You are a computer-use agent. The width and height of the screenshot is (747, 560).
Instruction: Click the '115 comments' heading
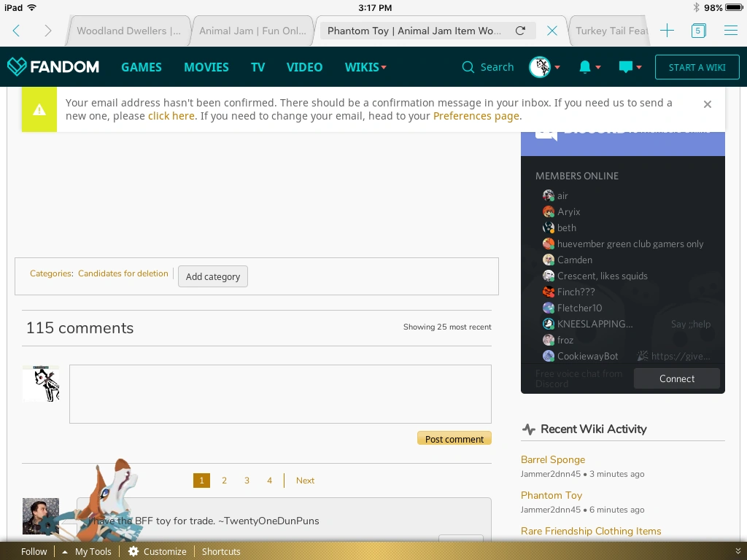80,328
